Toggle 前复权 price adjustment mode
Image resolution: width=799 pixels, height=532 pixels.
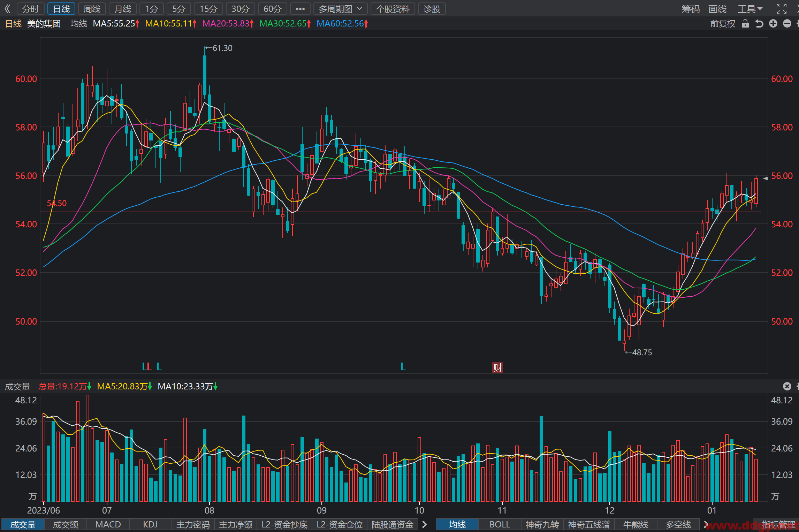(723, 24)
